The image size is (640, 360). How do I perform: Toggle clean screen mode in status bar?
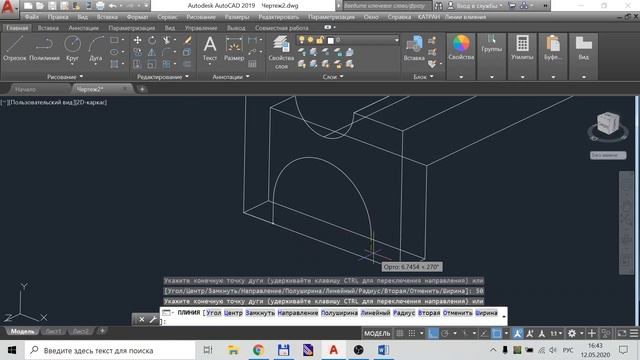(x=621, y=333)
